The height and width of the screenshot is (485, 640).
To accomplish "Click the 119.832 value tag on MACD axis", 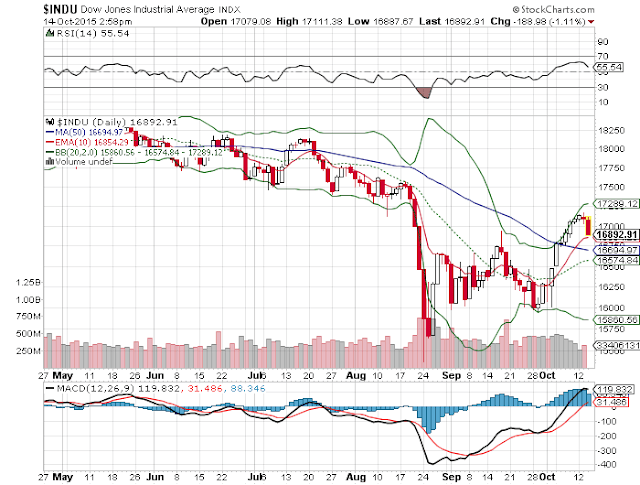I will click(x=614, y=389).
